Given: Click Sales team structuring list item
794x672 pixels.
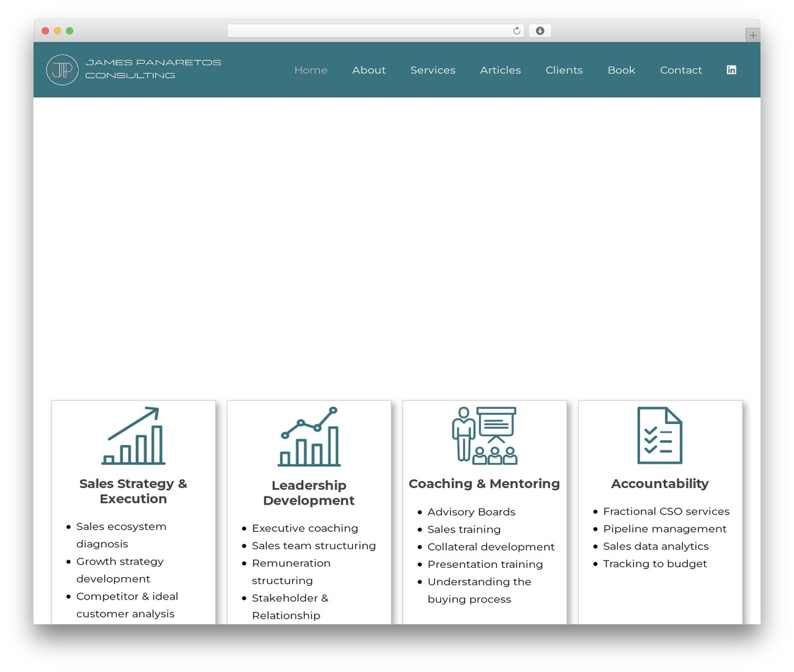Looking at the screenshot, I should [x=314, y=546].
